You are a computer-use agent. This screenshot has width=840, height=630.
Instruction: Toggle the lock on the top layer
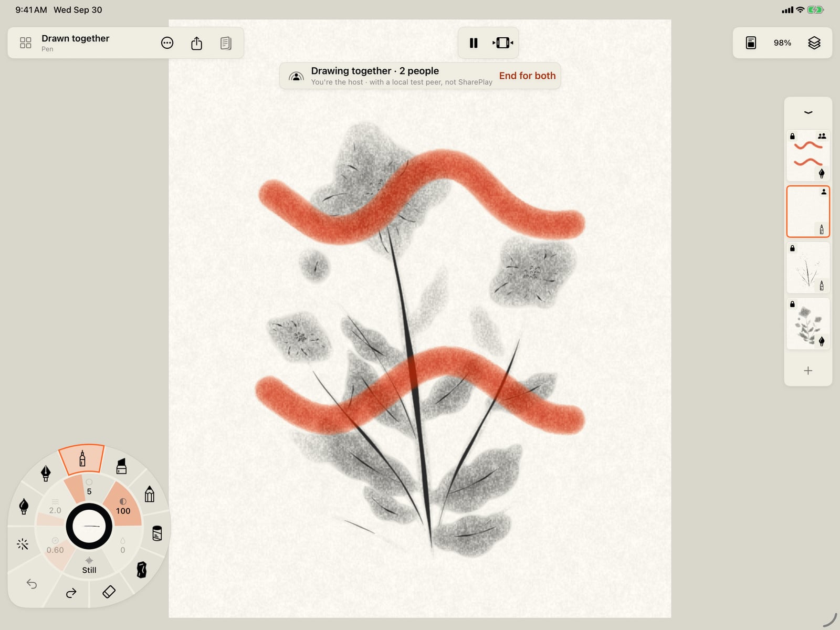[x=792, y=136]
